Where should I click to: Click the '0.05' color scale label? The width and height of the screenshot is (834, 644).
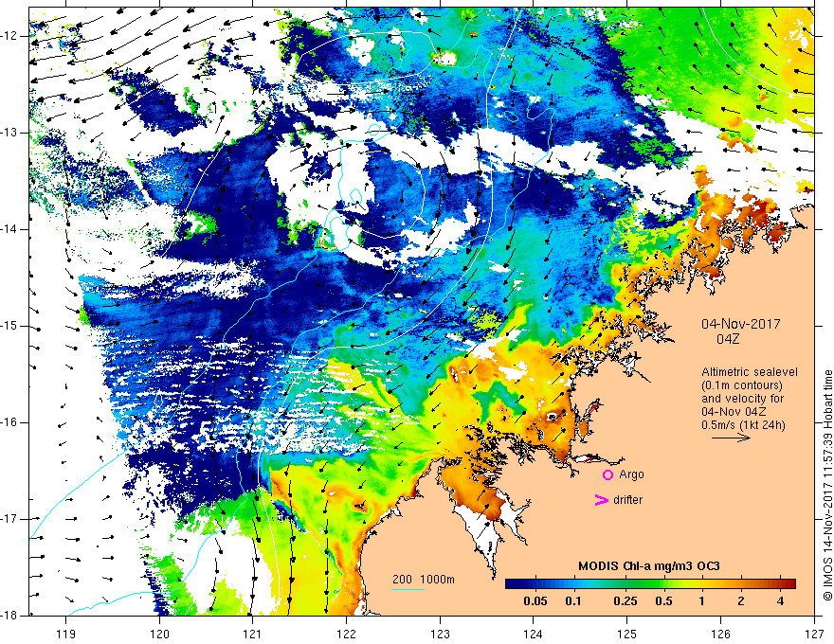(x=535, y=601)
